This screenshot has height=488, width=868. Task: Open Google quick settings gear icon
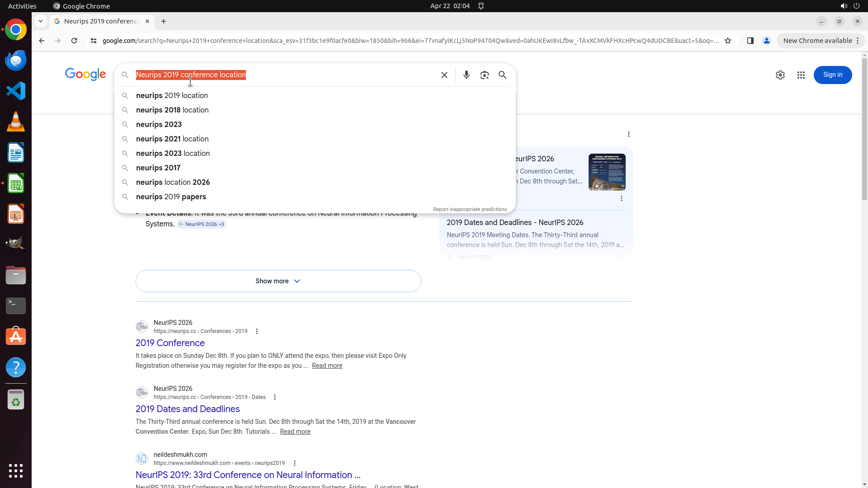pyautogui.click(x=780, y=75)
